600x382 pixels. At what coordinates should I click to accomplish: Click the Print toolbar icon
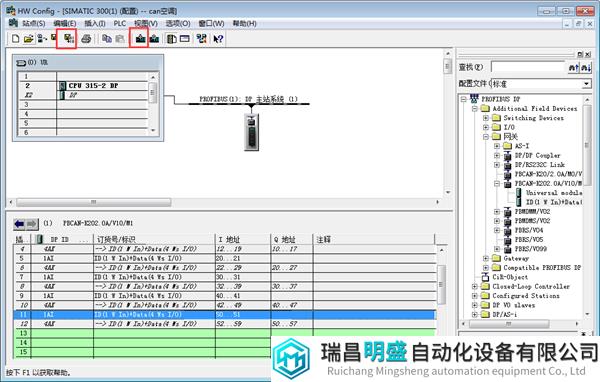pos(86,39)
